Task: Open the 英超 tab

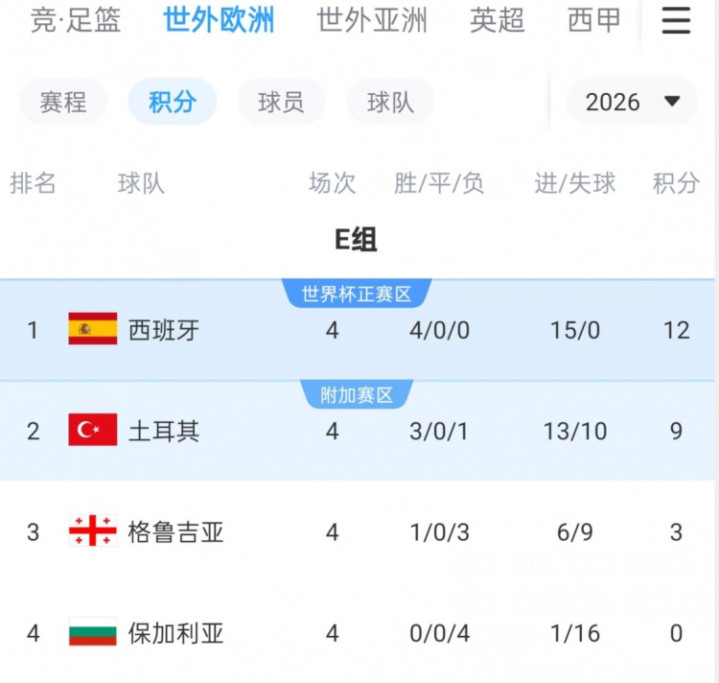Action: pos(497,20)
